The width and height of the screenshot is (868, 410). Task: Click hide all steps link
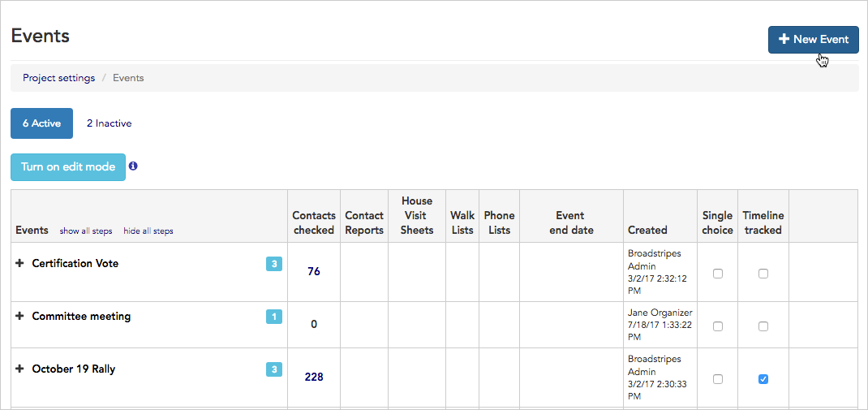point(148,231)
